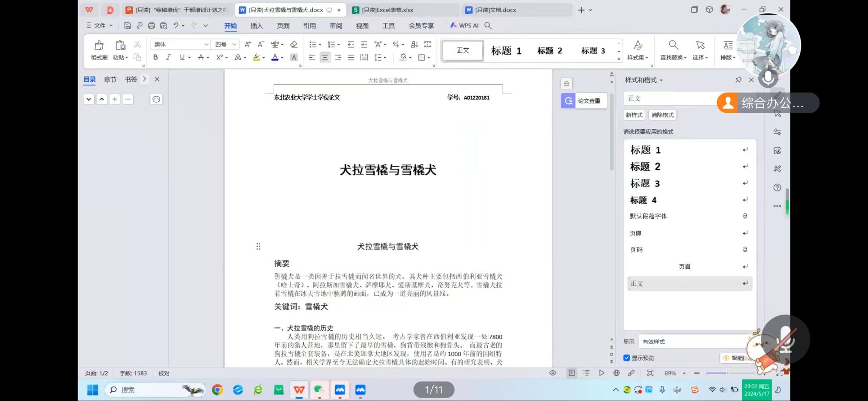Open Find and Replace tool
Viewport: 868px width, 401px height.
tap(673, 50)
